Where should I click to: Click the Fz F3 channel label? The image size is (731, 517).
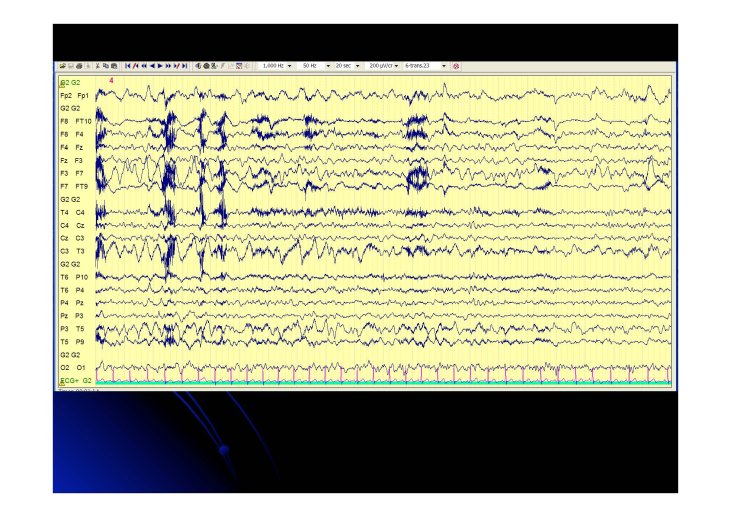pos(72,160)
